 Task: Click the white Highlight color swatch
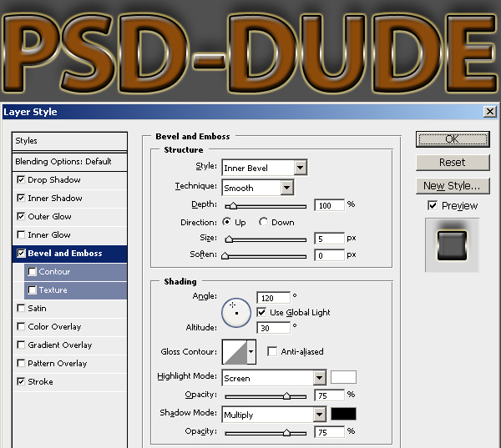pos(343,377)
